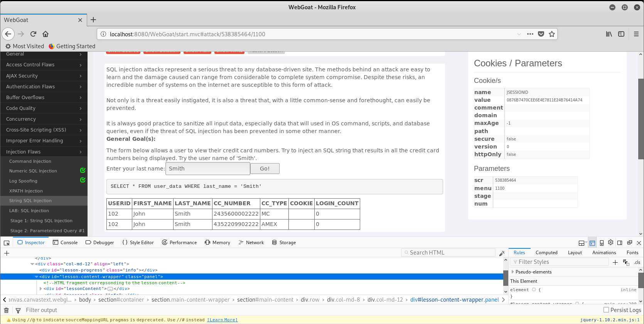The height and width of the screenshot is (324, 644).
Task: Open the Style Editor tab
Action: click(x=138, y=243)
